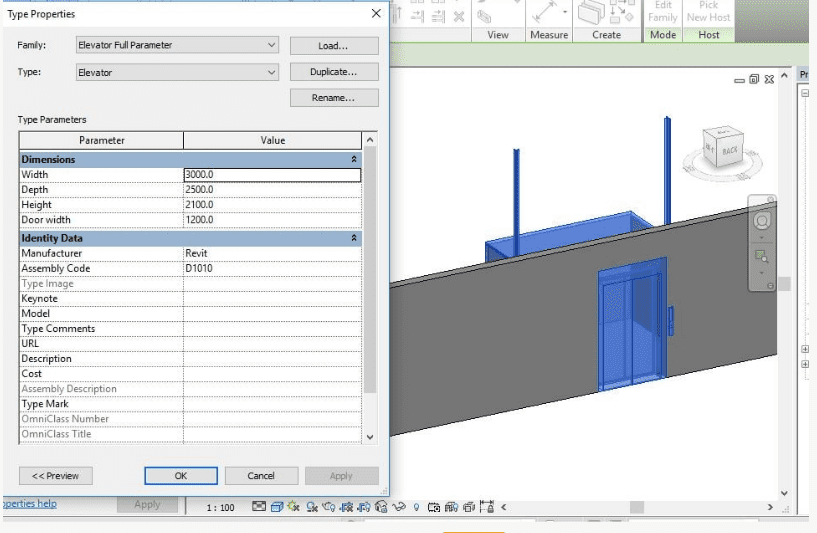Toggle Reveal Hidden Elements lightbulb icon
Viewport: 817px width, 533px height.
tap(416, 507)
